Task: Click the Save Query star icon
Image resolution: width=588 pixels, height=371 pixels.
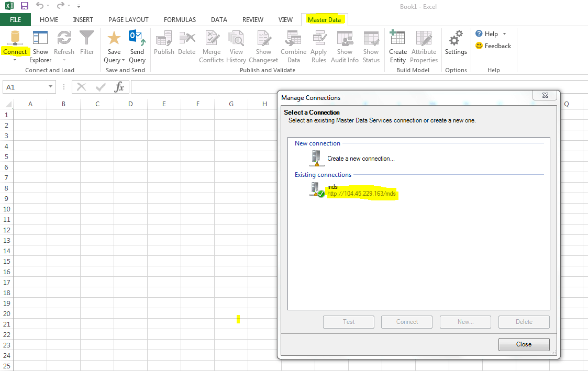Action: pos(114,38)
